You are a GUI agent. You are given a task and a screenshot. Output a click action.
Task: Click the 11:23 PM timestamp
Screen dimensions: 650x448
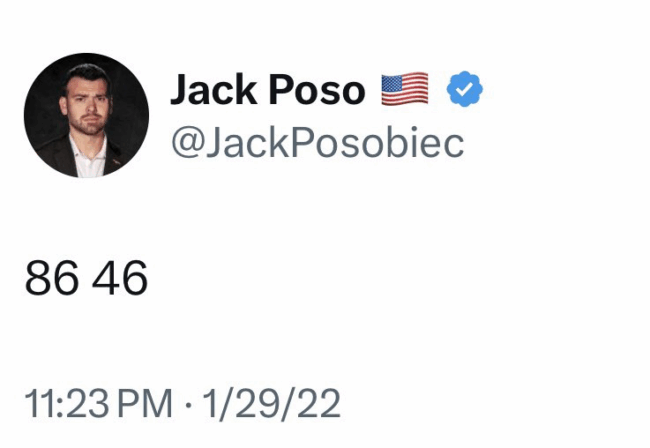pos(98,403)
